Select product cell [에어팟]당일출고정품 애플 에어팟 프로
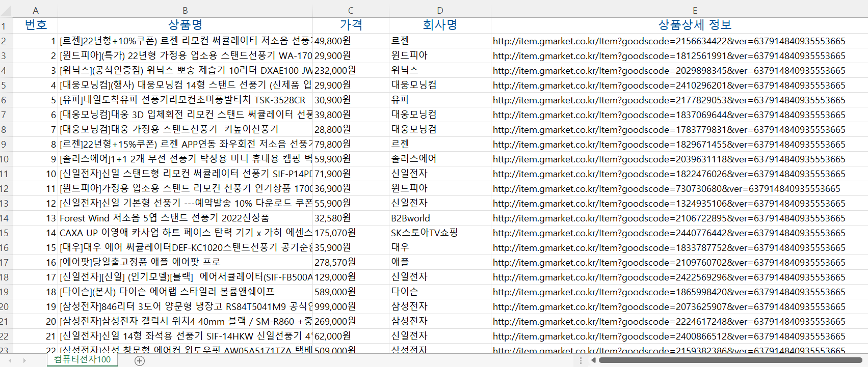Viewport: 868px width, 367px height. [185, 262]
